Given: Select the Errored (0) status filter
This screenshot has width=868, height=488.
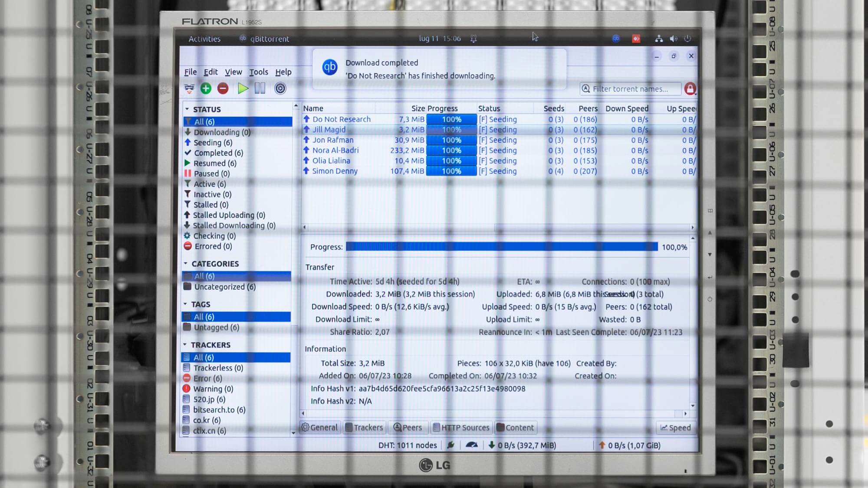Looking at the screenshot, I should 237,246.
